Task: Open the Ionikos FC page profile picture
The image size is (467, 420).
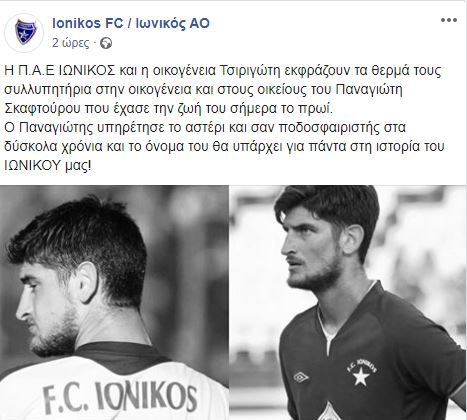Action: click(x=24, y=32)
